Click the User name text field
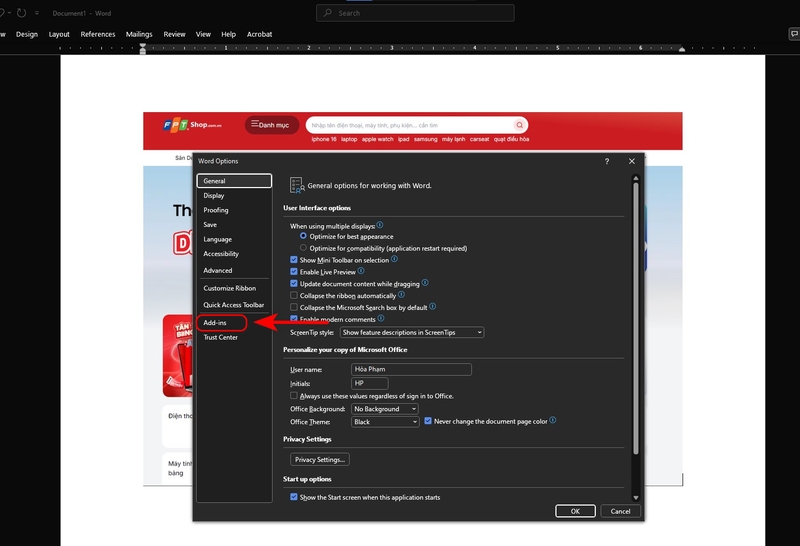Screen dimensions: 800x546 tap(411, 370)
